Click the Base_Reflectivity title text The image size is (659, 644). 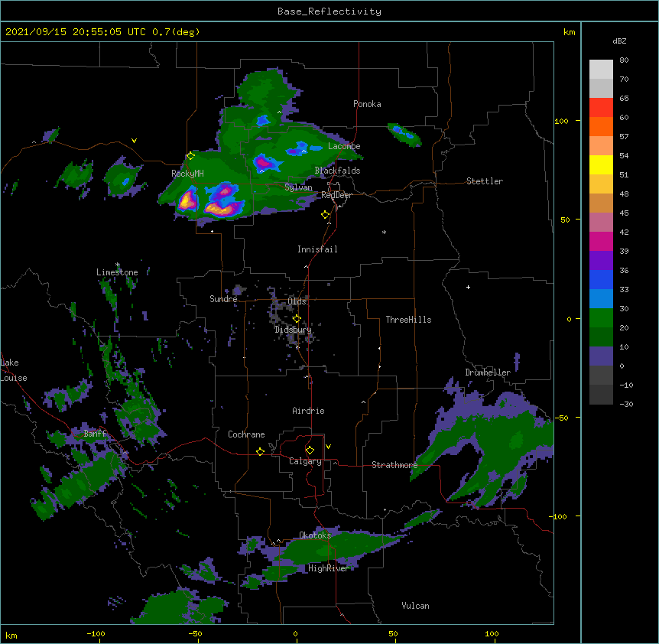[x=329, y=11]
